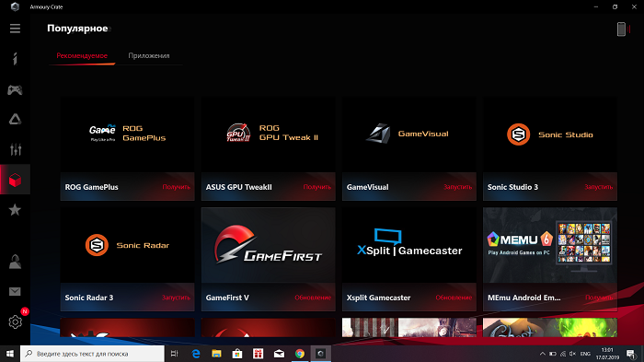Open the MEMU Android games banner

(550, 245)
